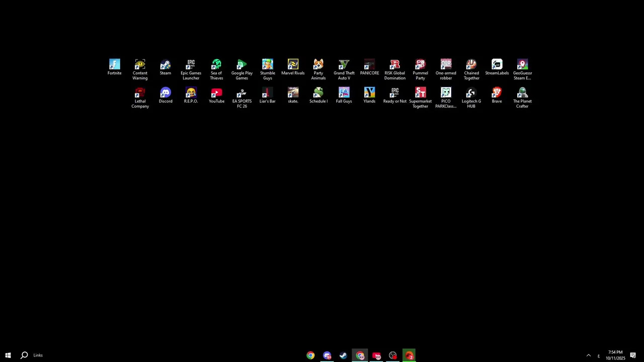Image resolution: width=644 pixels, height=362 pixels.
Task: Open the Ready or Not shortcut
Action: (395, 95)
